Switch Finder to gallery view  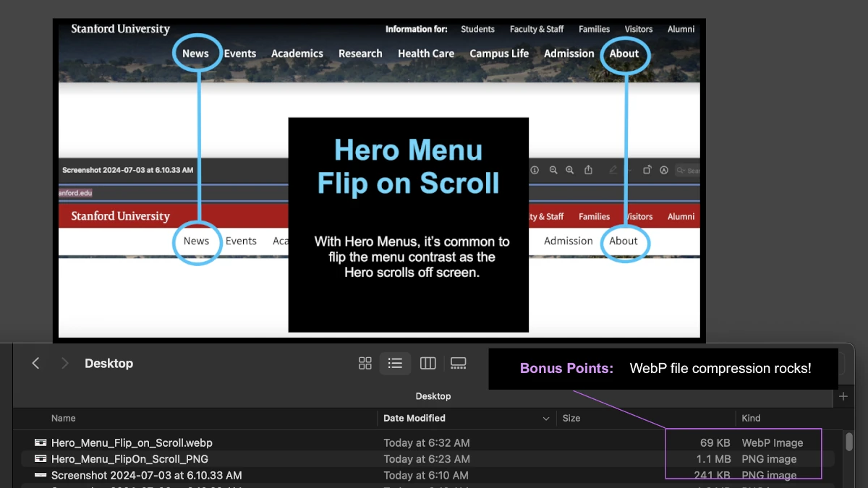coord(459,364)
